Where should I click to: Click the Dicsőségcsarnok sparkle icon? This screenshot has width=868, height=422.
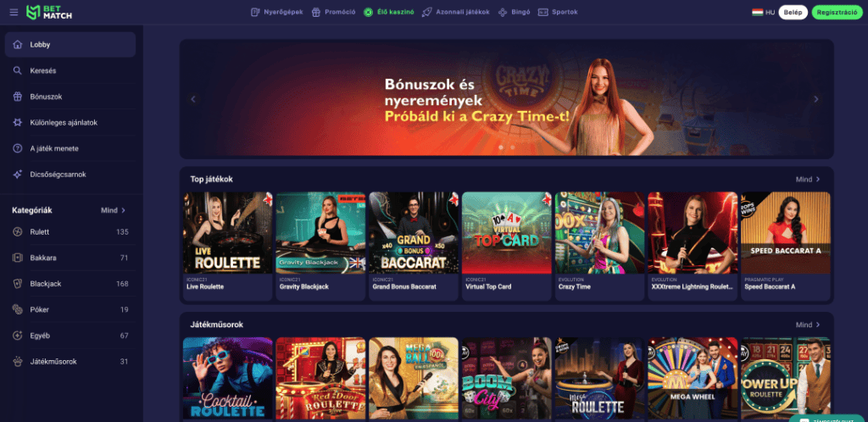pyautogui.click(x=18, y=175)
